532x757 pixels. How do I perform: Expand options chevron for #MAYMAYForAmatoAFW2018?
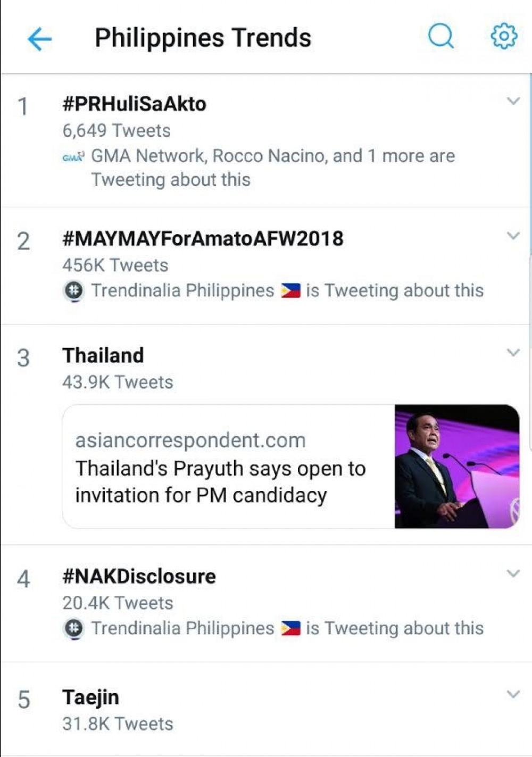[x=513, y=235]
